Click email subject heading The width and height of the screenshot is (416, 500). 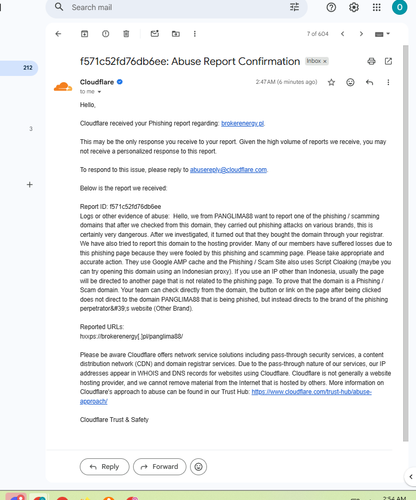tap(190, 61)
